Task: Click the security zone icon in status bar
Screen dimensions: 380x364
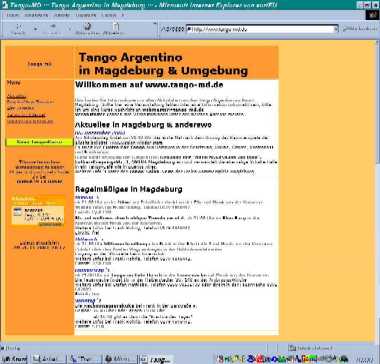Action: pyautogui.click(x=293, y=348)
